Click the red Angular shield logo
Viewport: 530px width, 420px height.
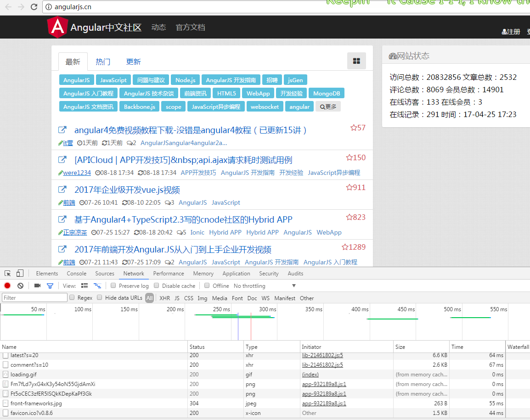57,27
